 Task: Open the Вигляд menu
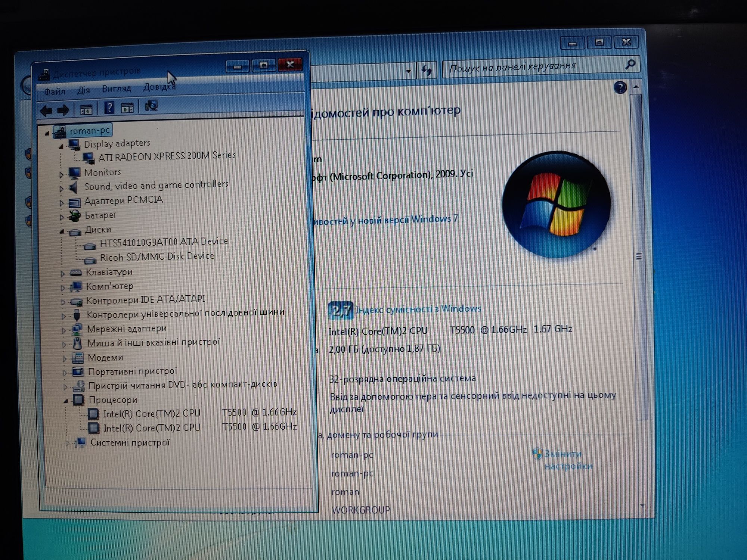[117, 88]
